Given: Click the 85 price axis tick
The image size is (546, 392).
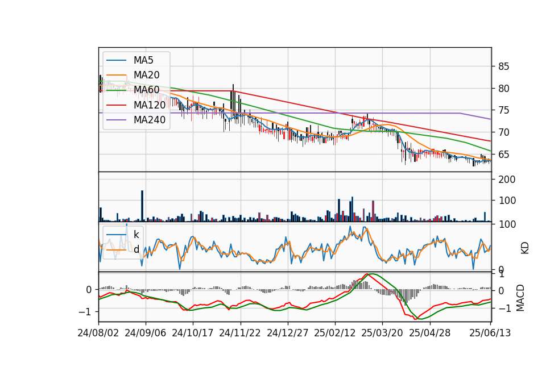Looking at the screenshot, I should coord(503,66).
